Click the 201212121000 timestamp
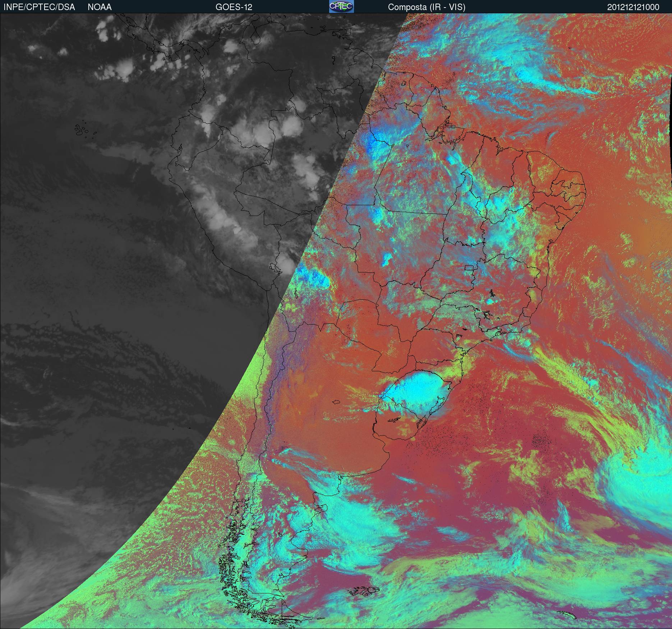This screenshot has height=629, width=672. click(633, 7)
